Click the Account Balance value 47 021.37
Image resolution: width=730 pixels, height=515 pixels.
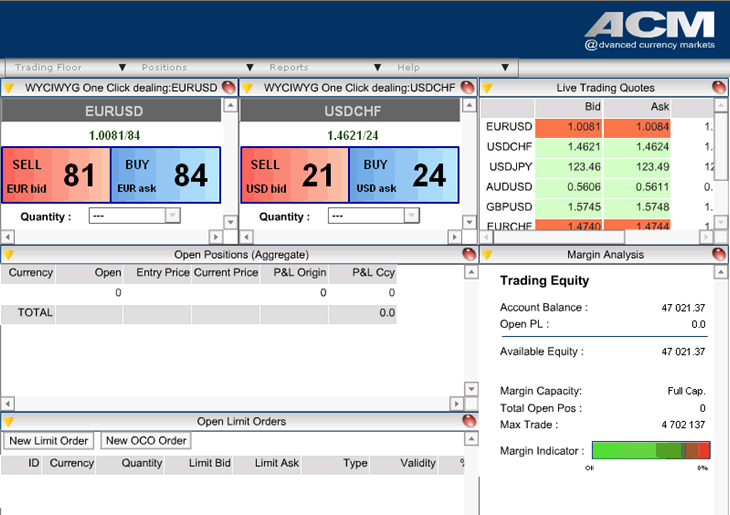683,308
